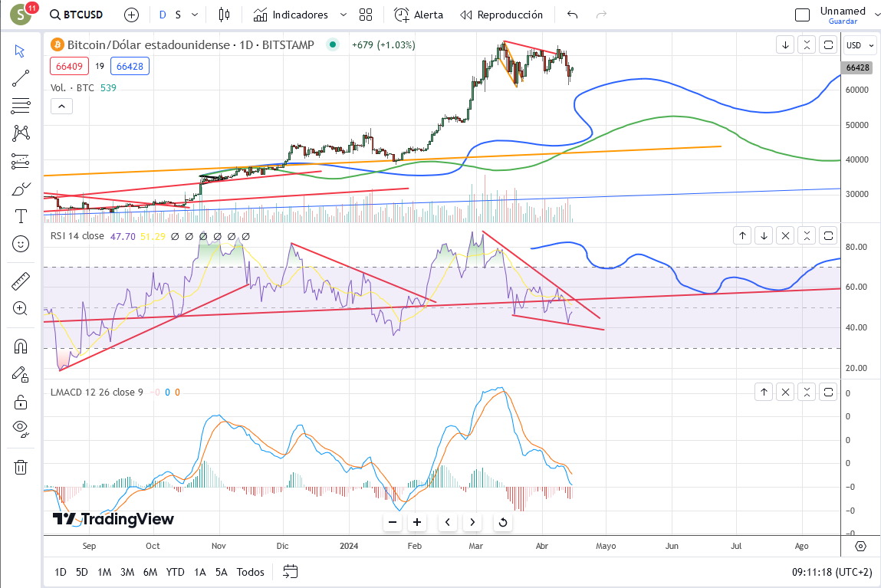This screenshot has width=881, height=588.
Task: Select the trend line drawing tool
Action: 20,79
